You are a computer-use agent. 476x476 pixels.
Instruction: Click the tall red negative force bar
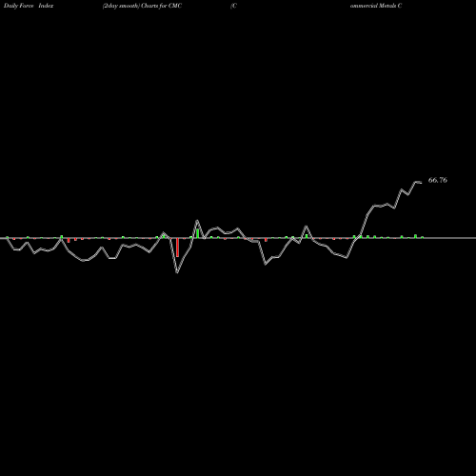[x=177, y=248]
